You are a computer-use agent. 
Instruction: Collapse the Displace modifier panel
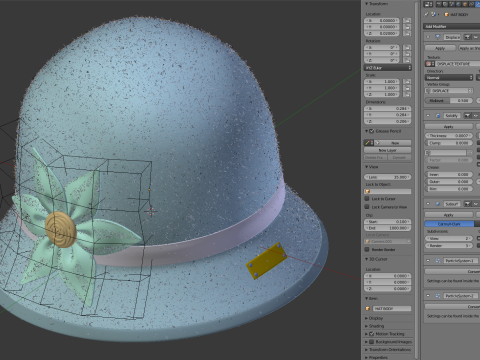(x=428, y=37)
